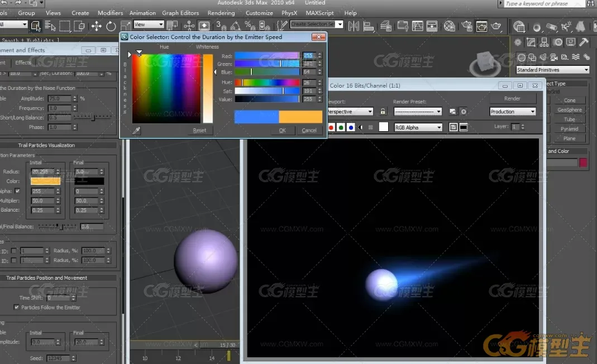Uncheck Particles Follow the Emitter
This screenshot has width=597, height=364.
(16, 307)
